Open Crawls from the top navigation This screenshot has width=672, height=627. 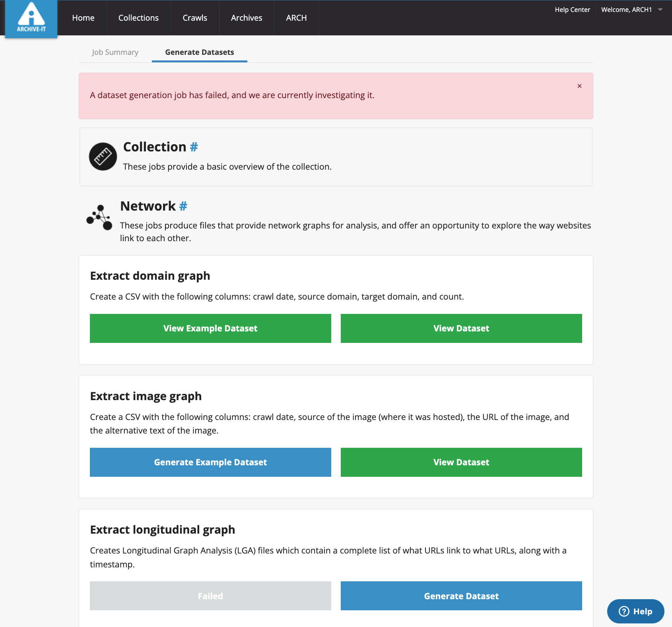pyautogui.click(x=195, y=18)
